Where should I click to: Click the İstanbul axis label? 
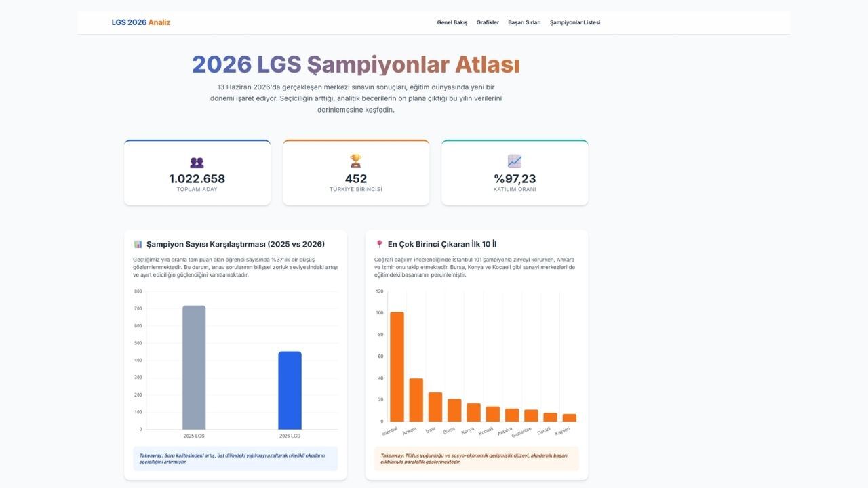coord(390,432)
